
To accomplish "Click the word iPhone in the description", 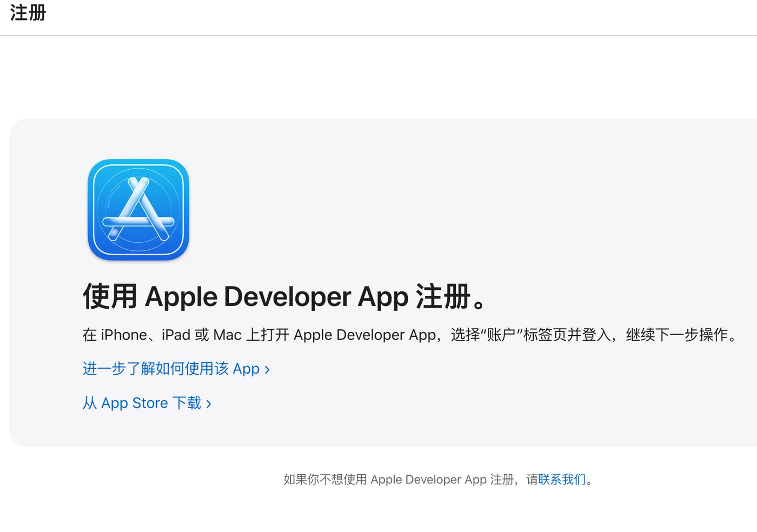I will click(124, 335).
